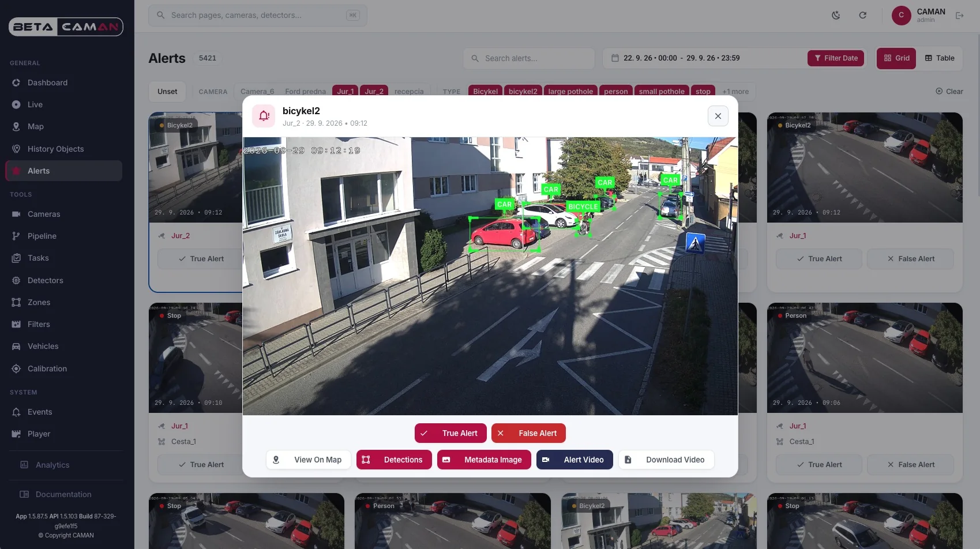
Task: Expand the +1 more type filters
Action: [735, 92]
